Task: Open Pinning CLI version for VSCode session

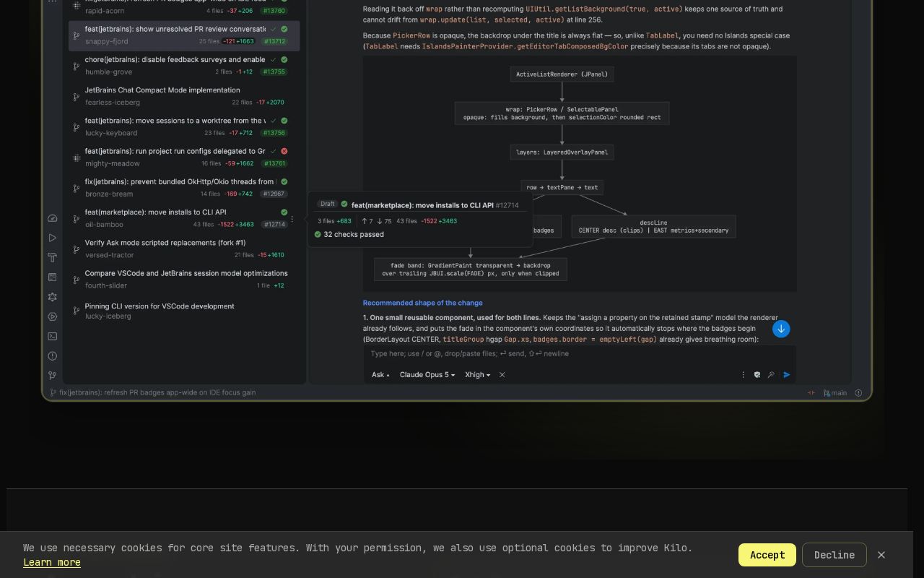Action: tap(184, 311)
